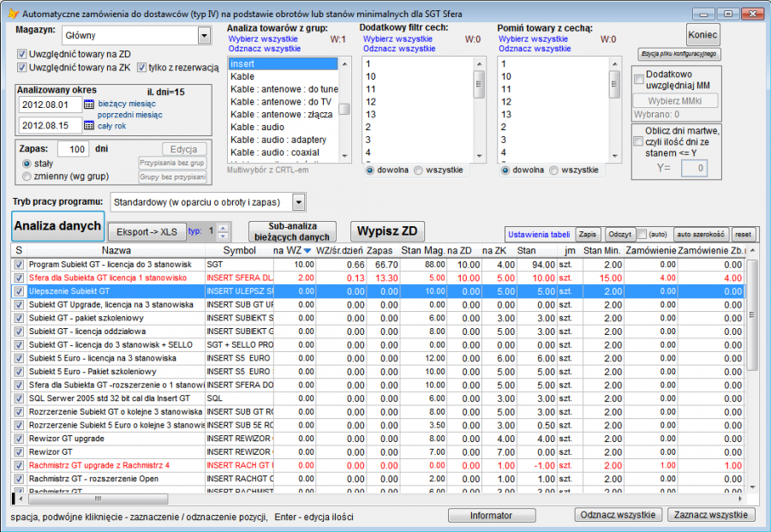Increase the typ value with up arrow
Image resolution: width=771 pixels, height=532 pixels.
tap(223, 228)
